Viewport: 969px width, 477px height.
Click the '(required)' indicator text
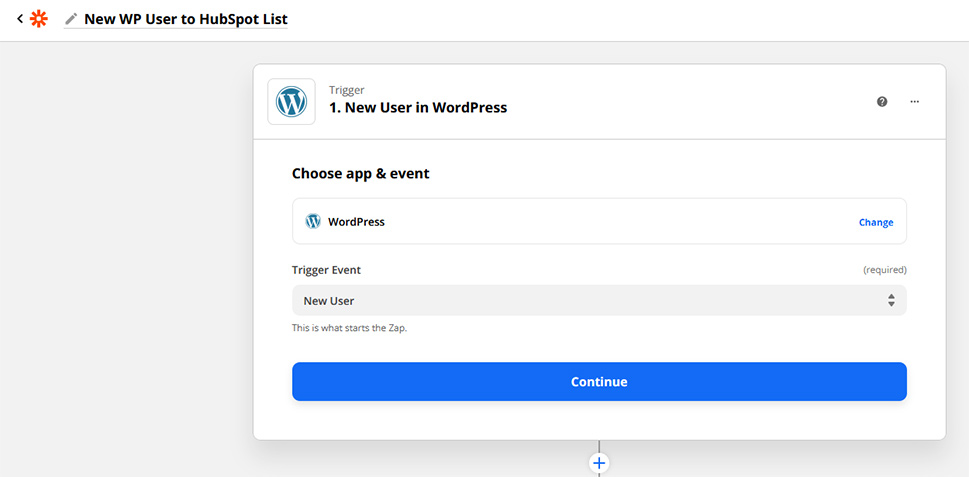[x=885, y=270]
